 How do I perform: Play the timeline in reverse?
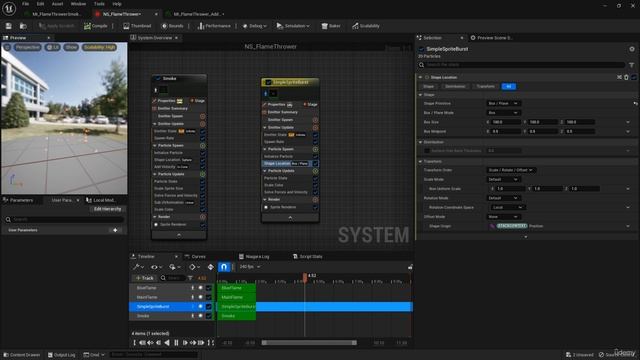pos(167,343)
